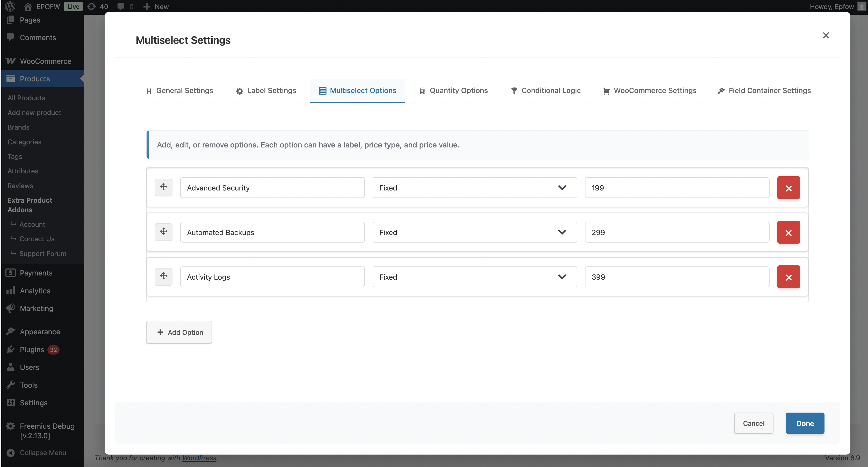The width and height of the screenshot is (868, 467).
Task: Click the price field containing 299
Action: pos(677,232)
